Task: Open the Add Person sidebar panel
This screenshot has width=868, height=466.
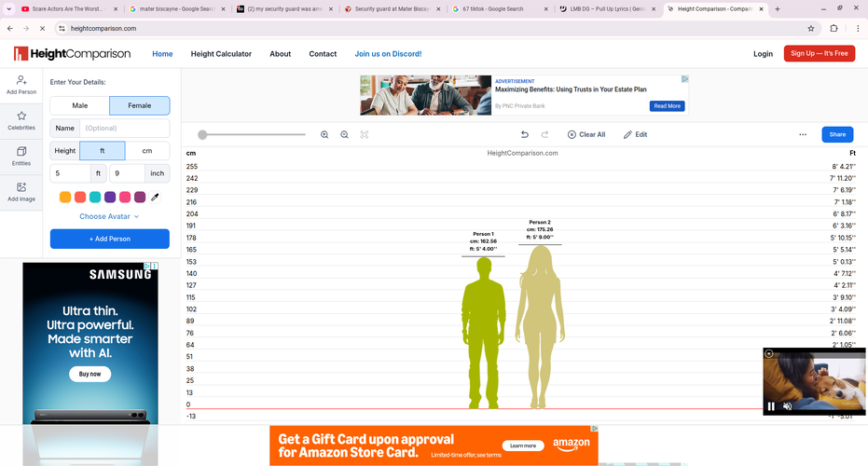Action: click(21, 86)
